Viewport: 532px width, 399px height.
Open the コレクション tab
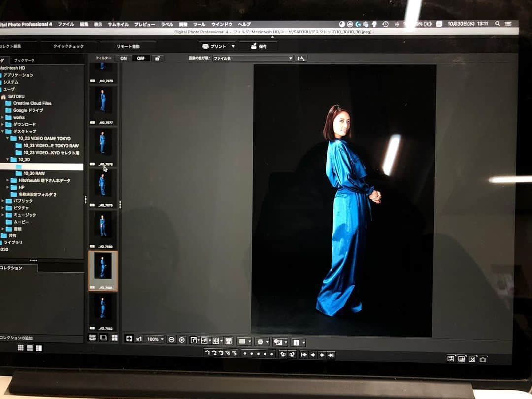(x=11, y=268)
